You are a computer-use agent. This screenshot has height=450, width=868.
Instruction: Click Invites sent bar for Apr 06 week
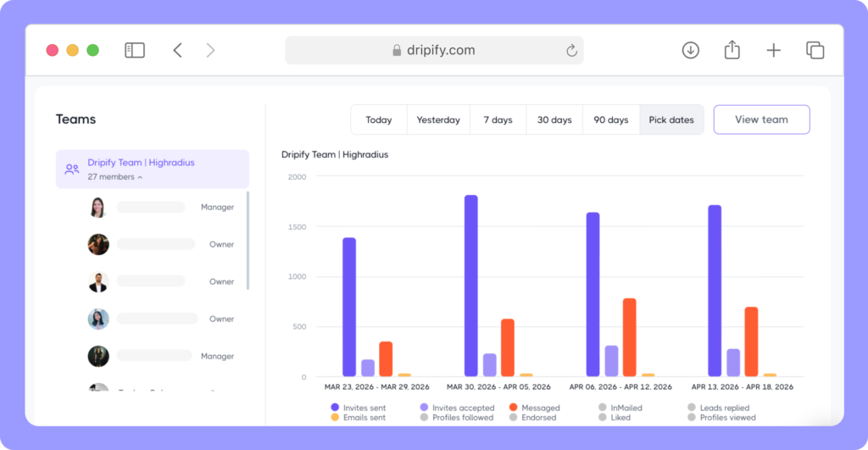click(x=593, y=294)
